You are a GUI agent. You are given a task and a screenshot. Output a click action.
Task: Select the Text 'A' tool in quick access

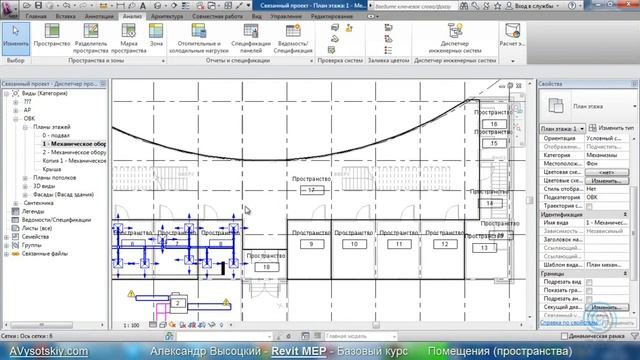pos(143,6)
